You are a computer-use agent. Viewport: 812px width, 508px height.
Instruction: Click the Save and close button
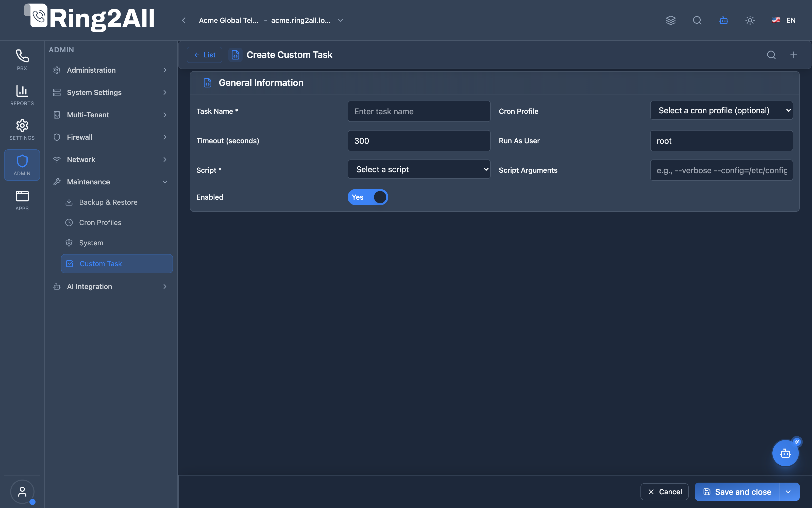coord(737,491)
